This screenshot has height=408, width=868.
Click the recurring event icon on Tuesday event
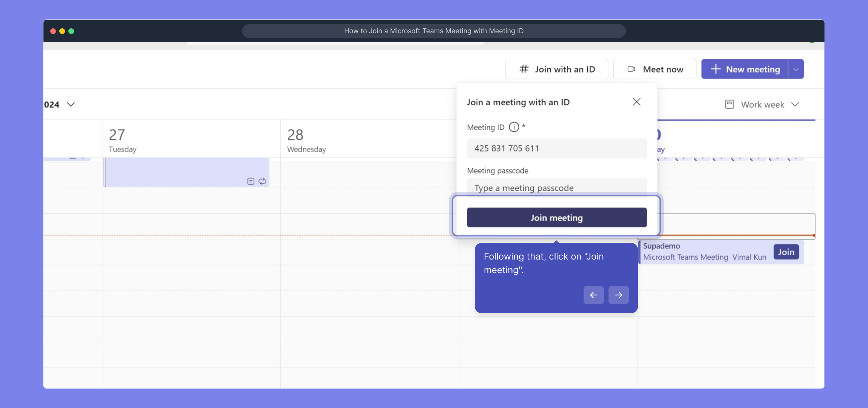pos(263,181)
